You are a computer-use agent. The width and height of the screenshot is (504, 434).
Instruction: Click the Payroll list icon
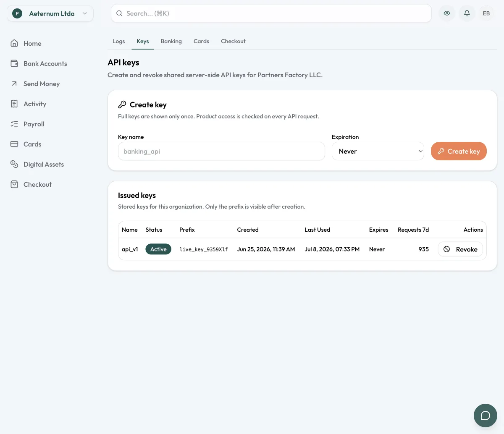point(14,124)
